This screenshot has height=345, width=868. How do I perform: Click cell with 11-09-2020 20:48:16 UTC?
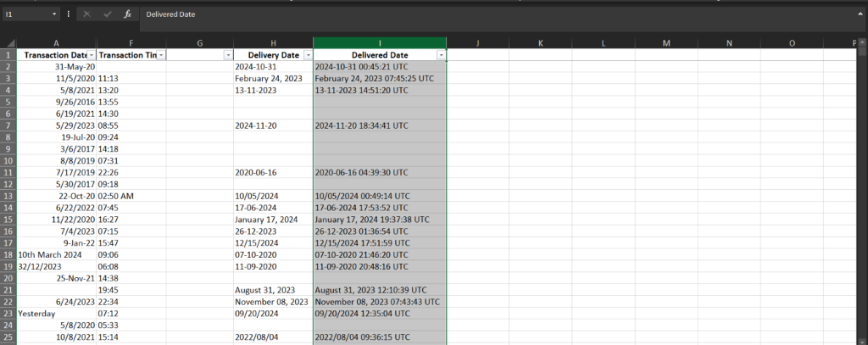380,266
